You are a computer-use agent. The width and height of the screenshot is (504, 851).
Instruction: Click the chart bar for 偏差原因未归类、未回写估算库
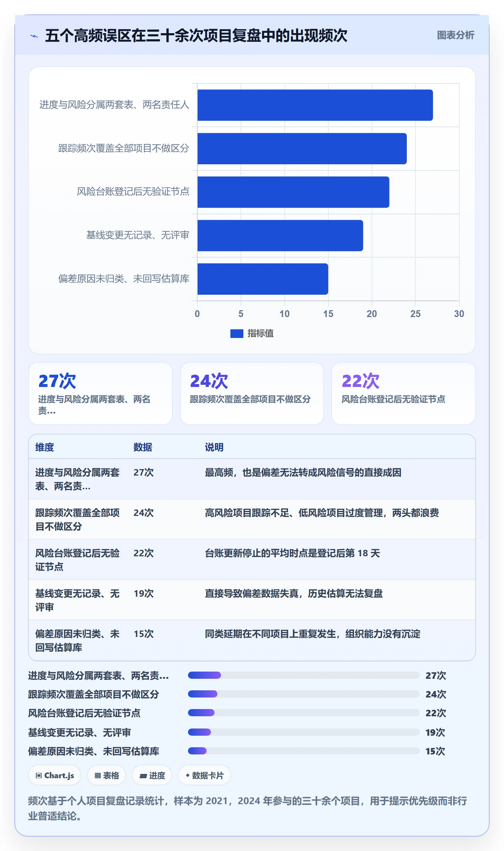point(263,279)
